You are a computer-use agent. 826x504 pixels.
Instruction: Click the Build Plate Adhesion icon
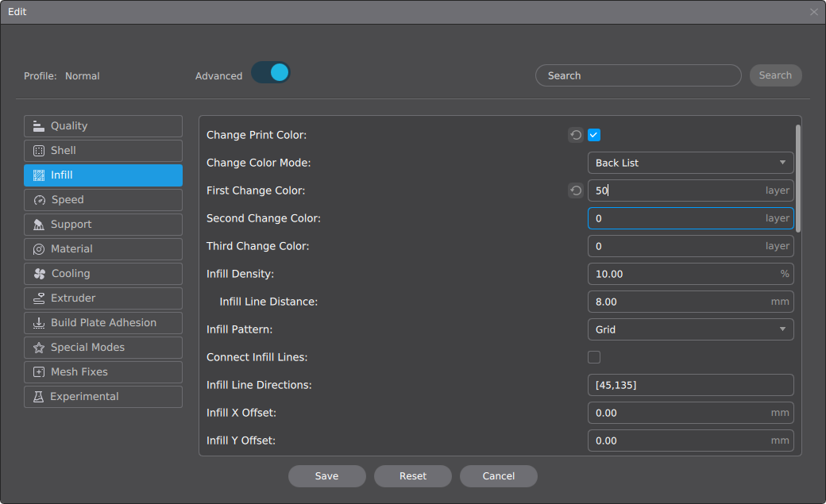pyautogui.click(x=38, y=323)
